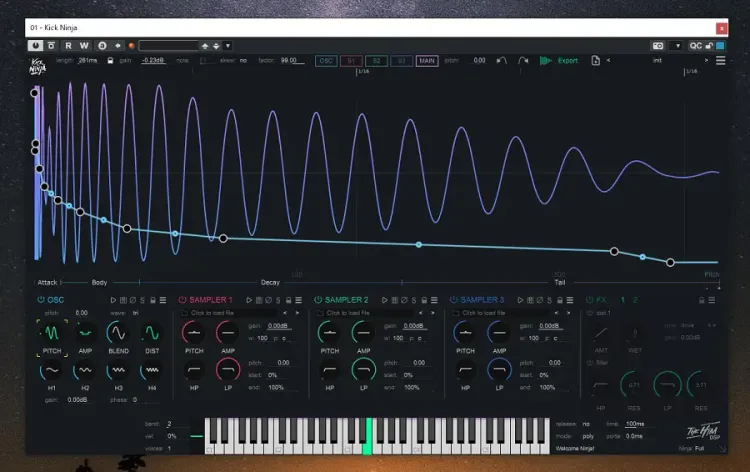This screenshot has width=750, height=472.
Task: Open the SAMPLER 3 section menu
Action: pos(570,300)
